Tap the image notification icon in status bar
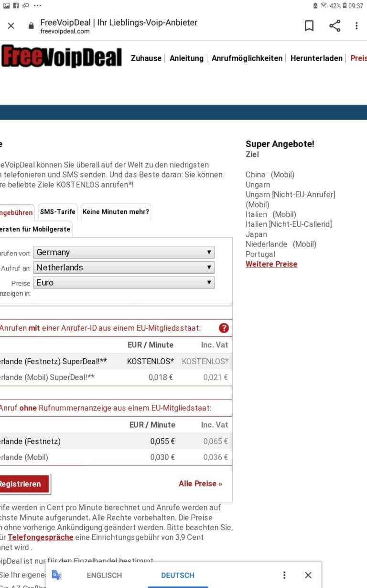This screenshot has height=588, width=367. tap(6, 6)
